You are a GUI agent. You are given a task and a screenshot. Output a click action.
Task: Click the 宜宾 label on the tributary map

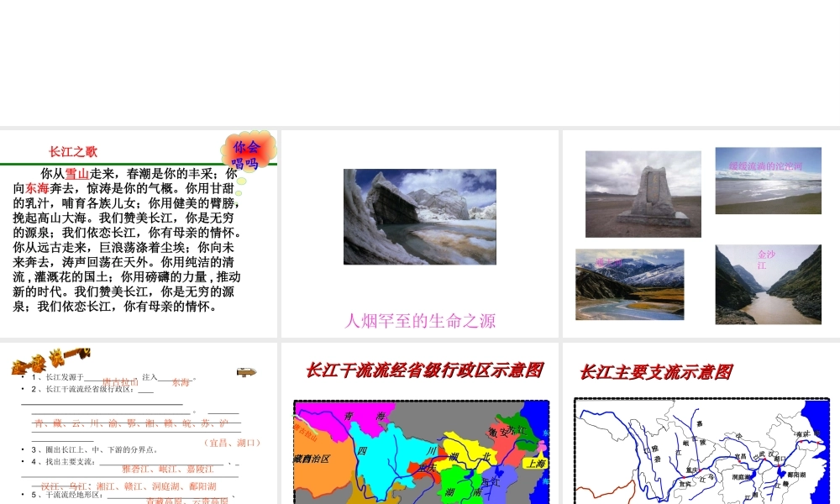(685, 484)
